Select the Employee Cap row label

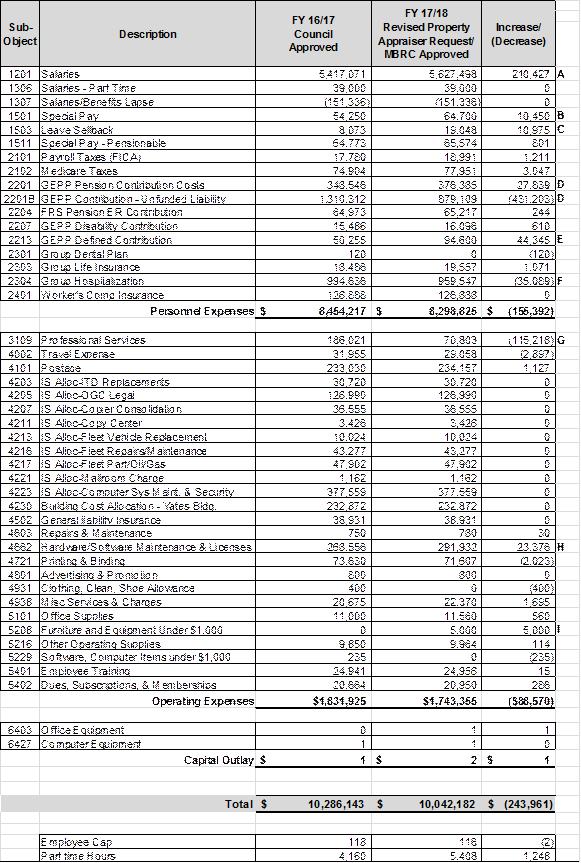pyautogui.click(x=147, y=842)
